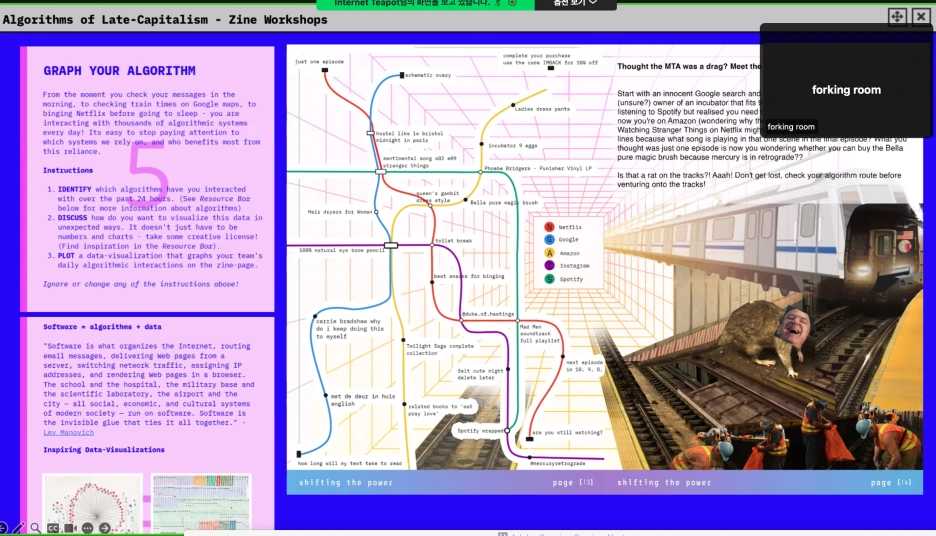
Task: Click the IDENTIFY instruction step
Action: click(154, 199)
